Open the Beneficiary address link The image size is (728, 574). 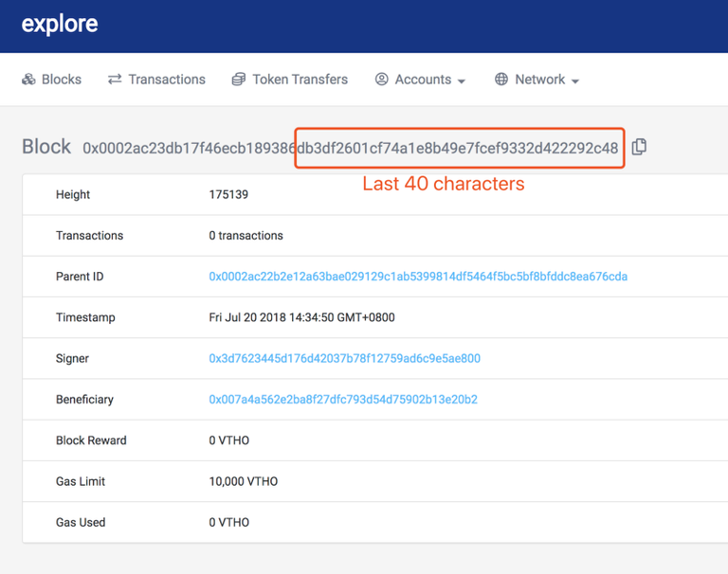pos(343,400)
